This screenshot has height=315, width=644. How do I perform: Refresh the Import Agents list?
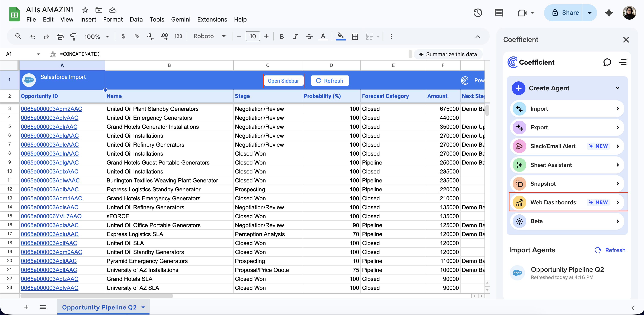610,250
